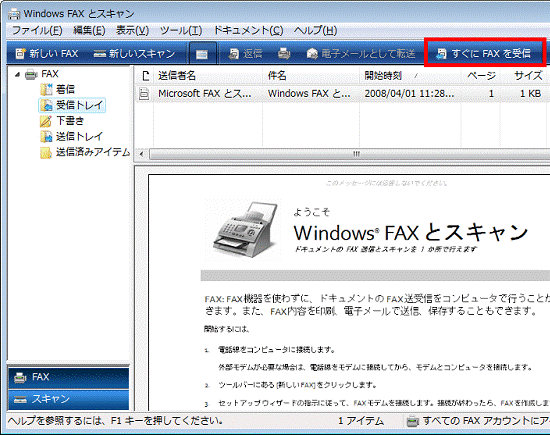550x435 pixels.
Task: Click the 返信 reply icon
Action: coord(234,54)
